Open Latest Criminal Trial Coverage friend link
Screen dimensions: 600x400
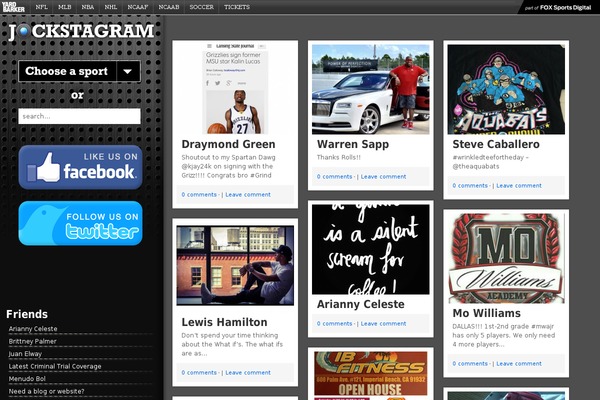(x=55, y=366)
